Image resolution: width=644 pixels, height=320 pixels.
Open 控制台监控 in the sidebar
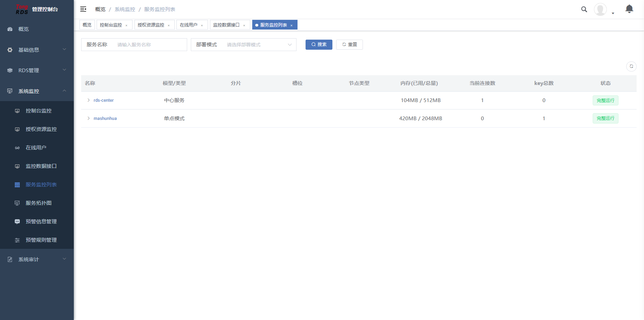coord(37,111)
